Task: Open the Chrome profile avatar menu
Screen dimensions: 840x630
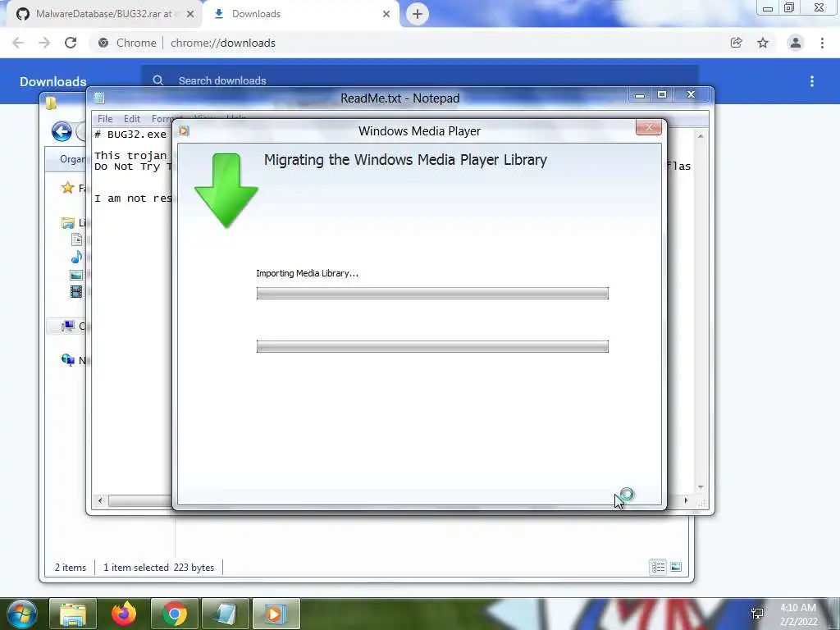Action: pyautogui.click(x=796, y=43)
